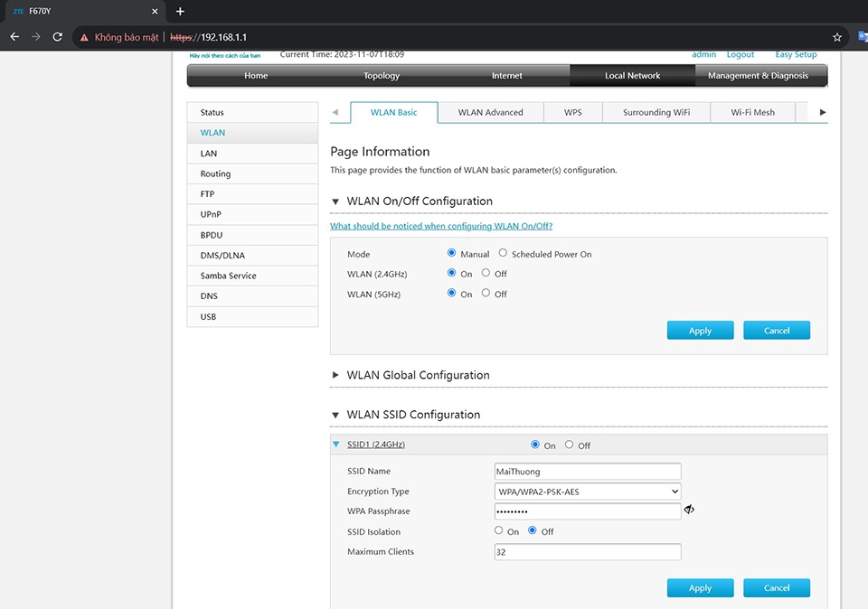Screen dimensions: 868x609
Task: Switch to WLAN Basic tab
Action: [393, 112]
